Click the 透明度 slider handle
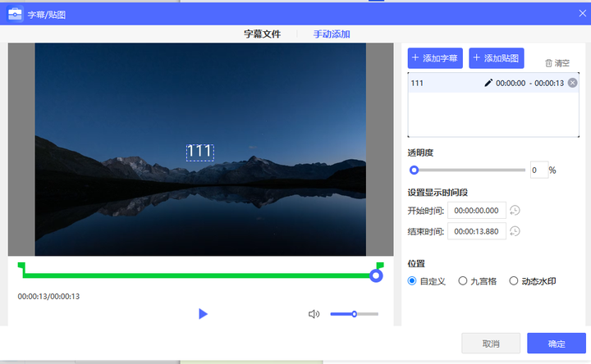Screen dimensions: 591x364 click(x=414, y=171)
